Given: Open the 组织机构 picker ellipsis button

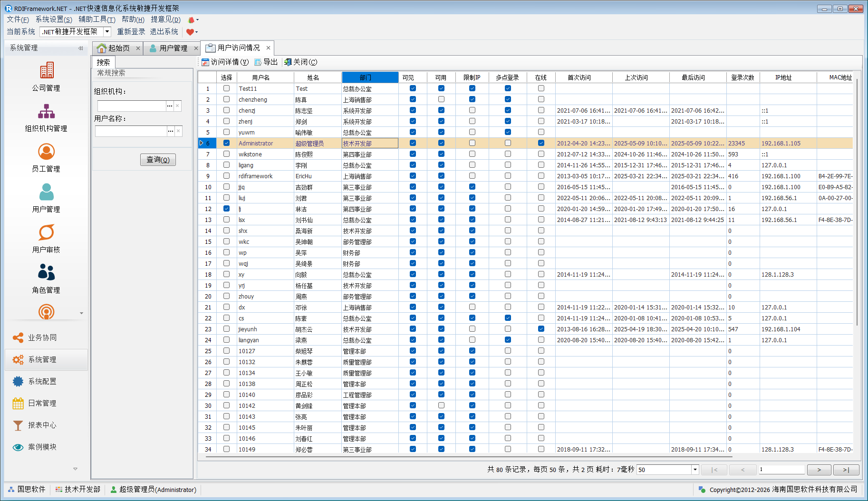Looking at the screenshot, I should 170,106.
